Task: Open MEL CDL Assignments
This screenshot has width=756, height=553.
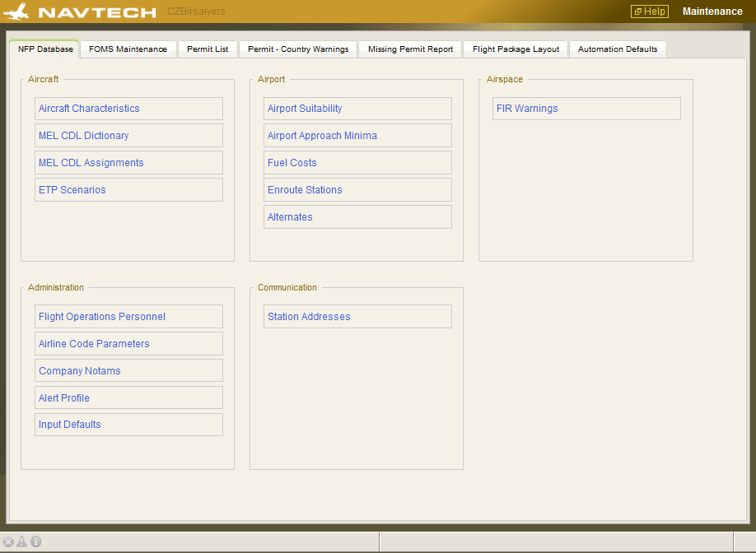Action: click(x=128, y=163)
